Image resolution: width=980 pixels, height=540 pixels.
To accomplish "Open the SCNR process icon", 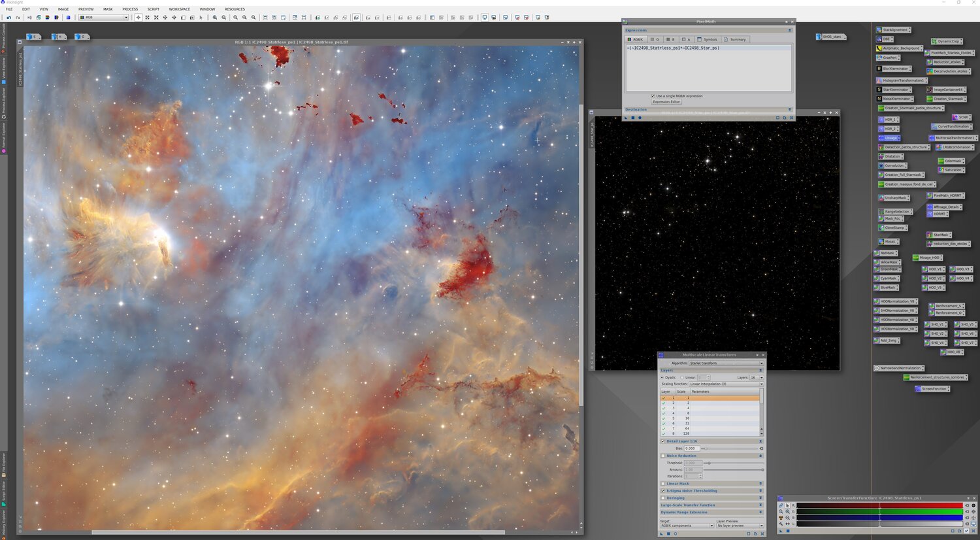I will click(x=963, y=118).
